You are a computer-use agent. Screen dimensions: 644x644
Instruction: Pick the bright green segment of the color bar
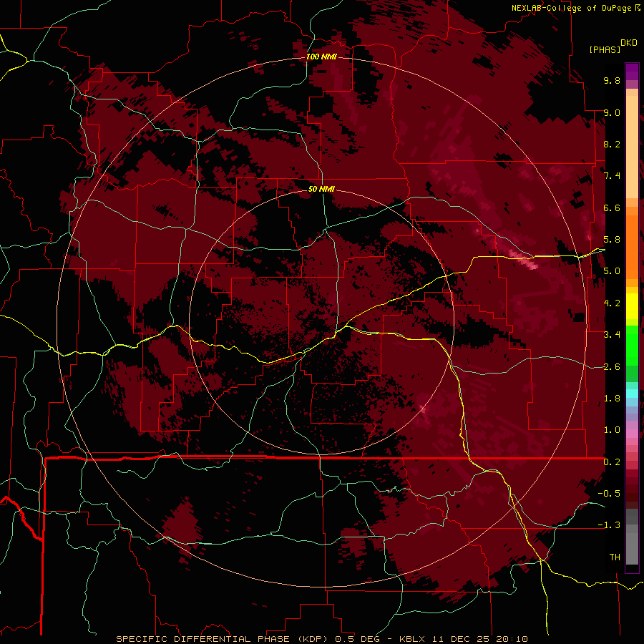pyautogui.click(x=632, y=345)
